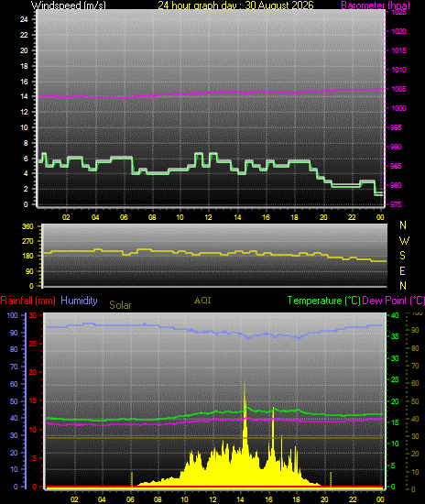Screen dimensions: 425x504
Task: Click the red Rainfall (mm) legend label
Action: (28, 301)
